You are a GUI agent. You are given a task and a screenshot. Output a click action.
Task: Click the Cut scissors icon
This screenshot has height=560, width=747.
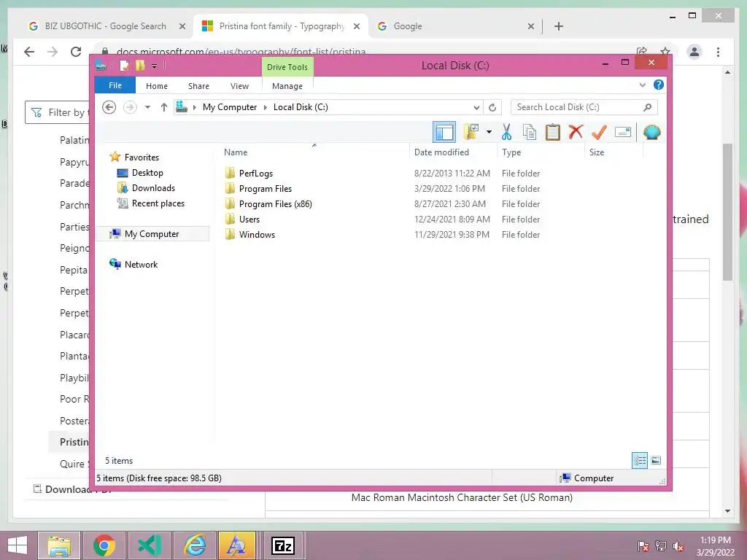click(x=506, y=132)
